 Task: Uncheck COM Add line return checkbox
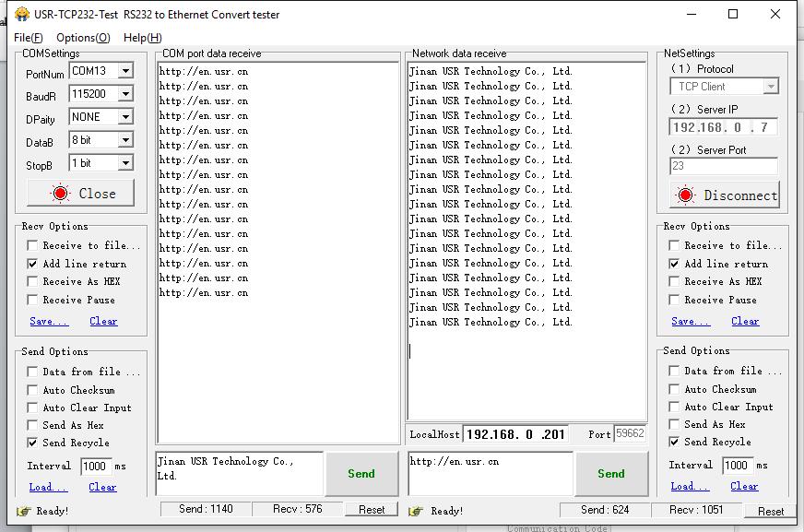click(x=32, y=264)
